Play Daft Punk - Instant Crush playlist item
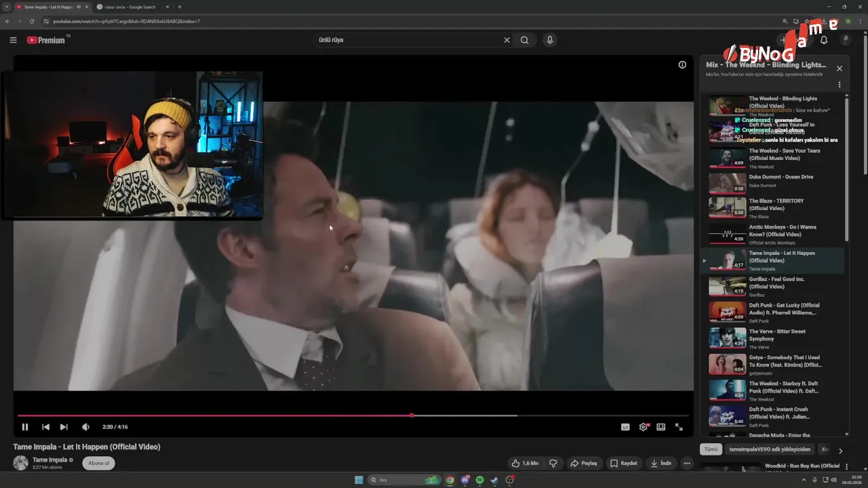Screen dimensions: 868x488 [x=772, y=416]
